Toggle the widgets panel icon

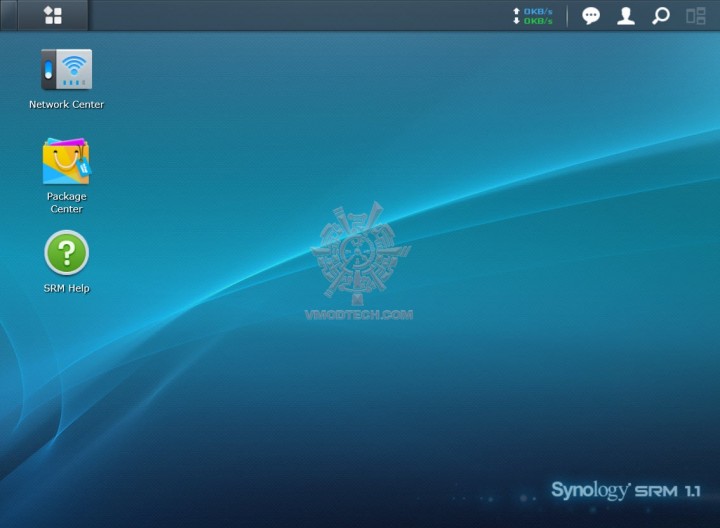tap(696, 16)
